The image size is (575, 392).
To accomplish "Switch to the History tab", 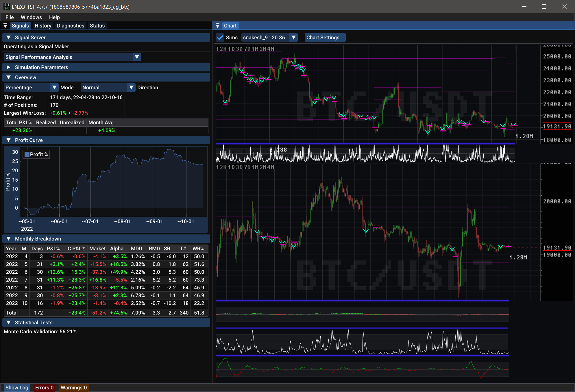I will (x=42, y=25).
